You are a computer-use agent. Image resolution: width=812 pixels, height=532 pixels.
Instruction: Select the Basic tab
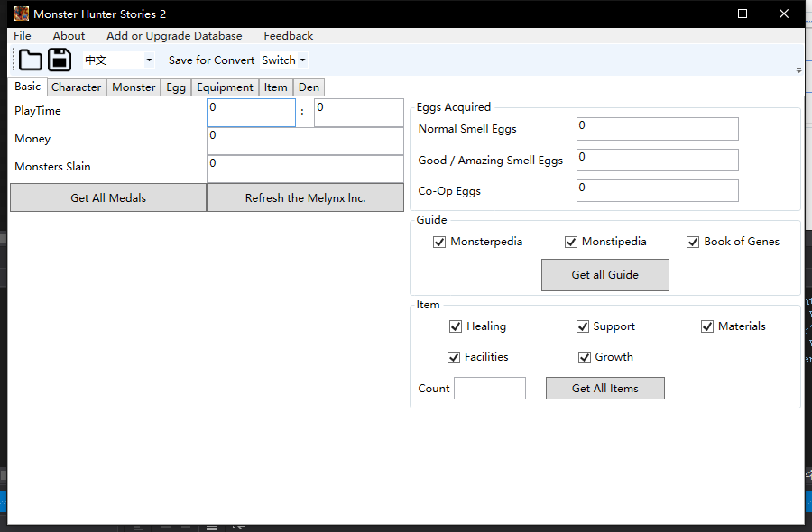click(27, 87)
